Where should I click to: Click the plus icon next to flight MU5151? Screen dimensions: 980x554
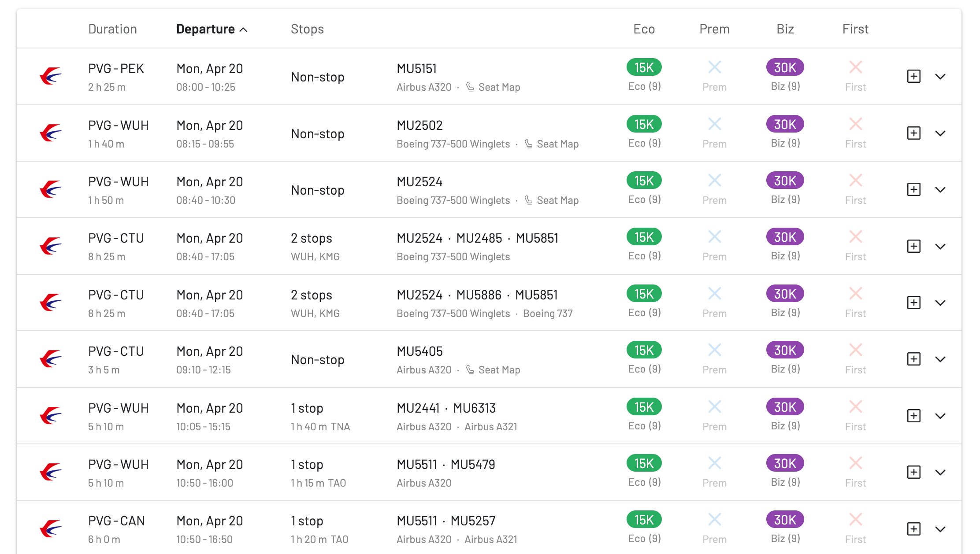[x=913, y=76]
